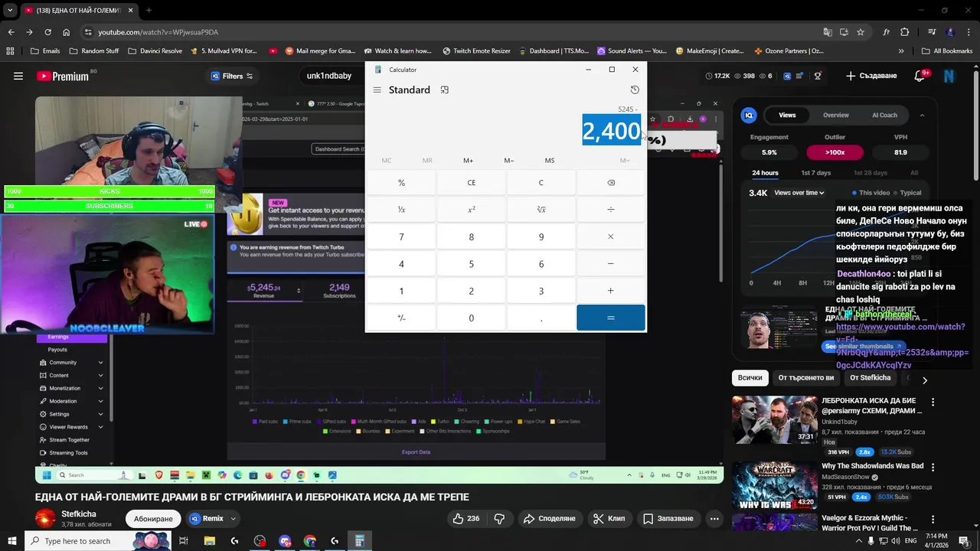Click the square root key
Image resolution: width=980 pixels, height=551 pixels.
point(541,210)
